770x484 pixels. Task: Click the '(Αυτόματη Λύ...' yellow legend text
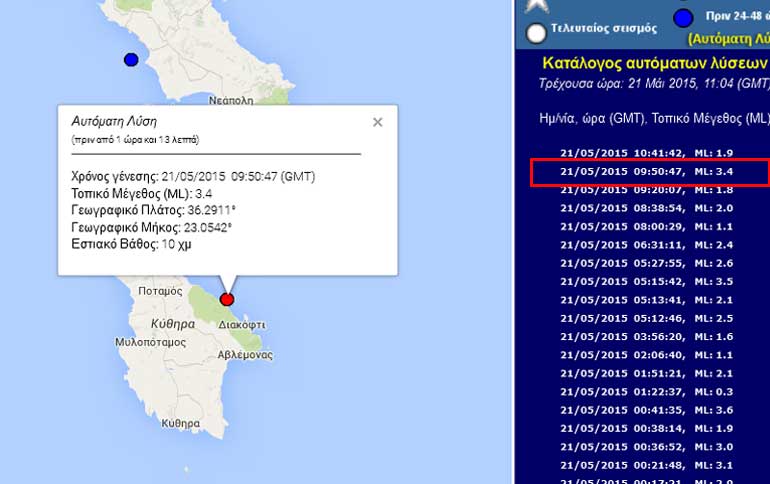[728, 38]
